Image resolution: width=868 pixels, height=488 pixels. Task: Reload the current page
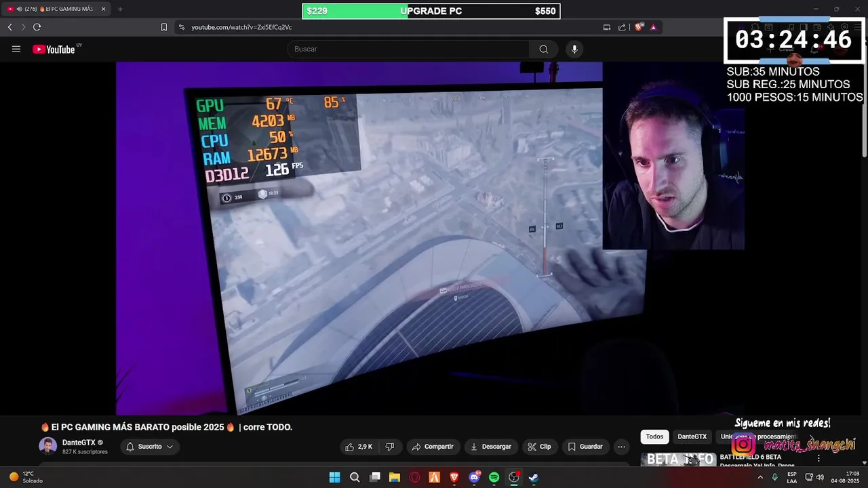tap(37, 27)
